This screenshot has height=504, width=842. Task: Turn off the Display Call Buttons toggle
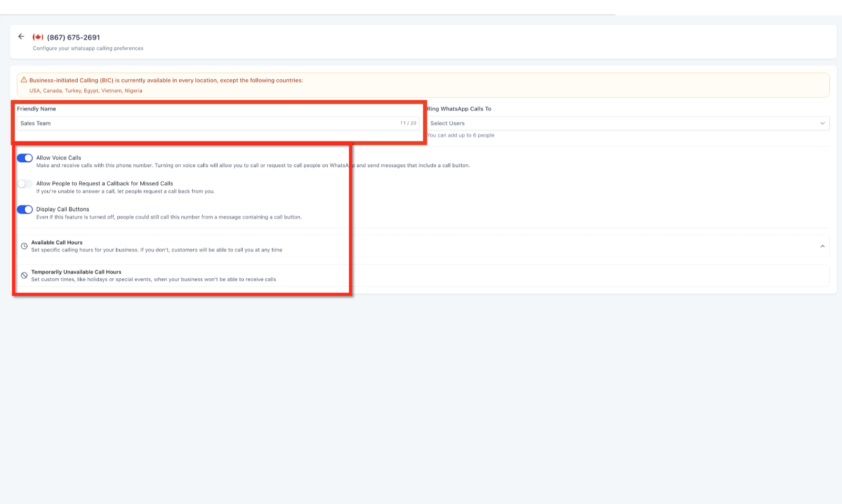[x=25, y=209]
